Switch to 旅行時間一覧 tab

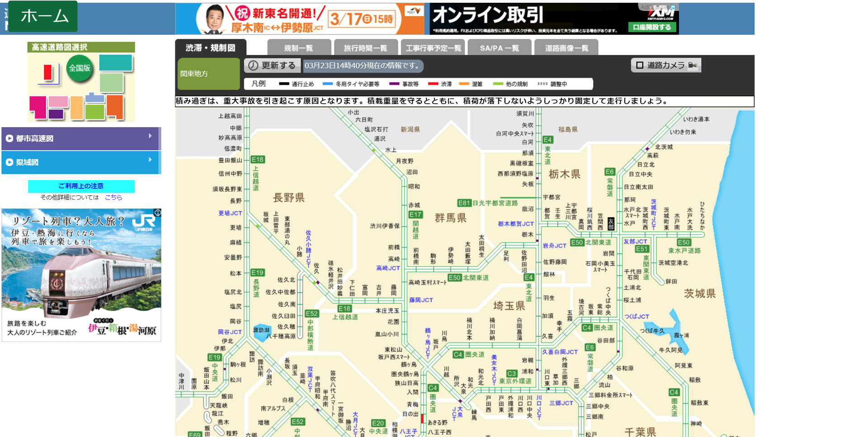[x=365, y=48]
